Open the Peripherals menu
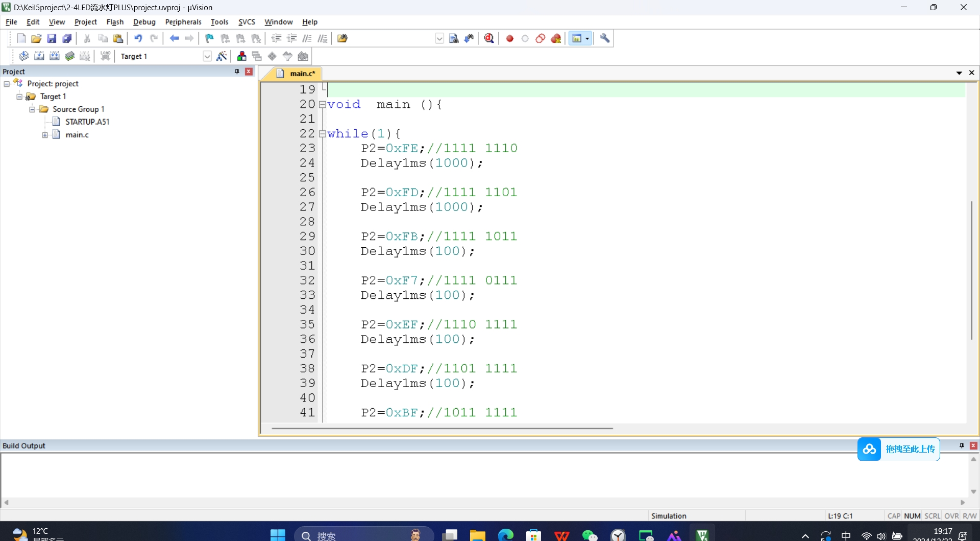 (x=183, y=22)
